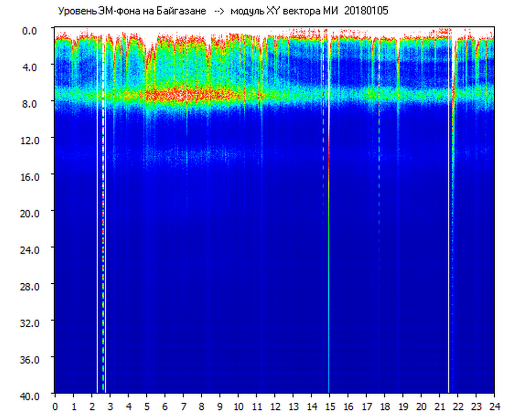Click hour label 18 on the x-axis
512x420 pixels.
[x=384, y=406]
